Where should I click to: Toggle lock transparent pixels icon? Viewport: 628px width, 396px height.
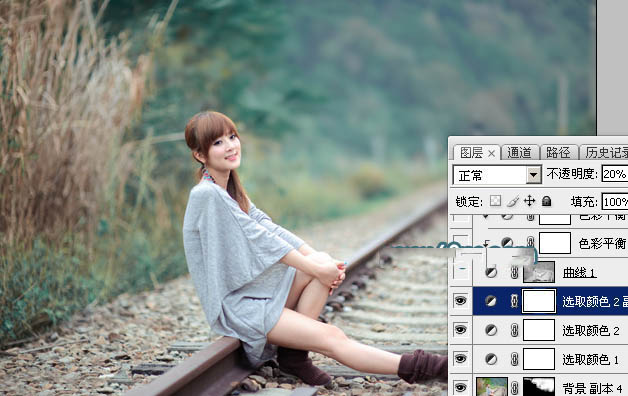pos(495,201)
